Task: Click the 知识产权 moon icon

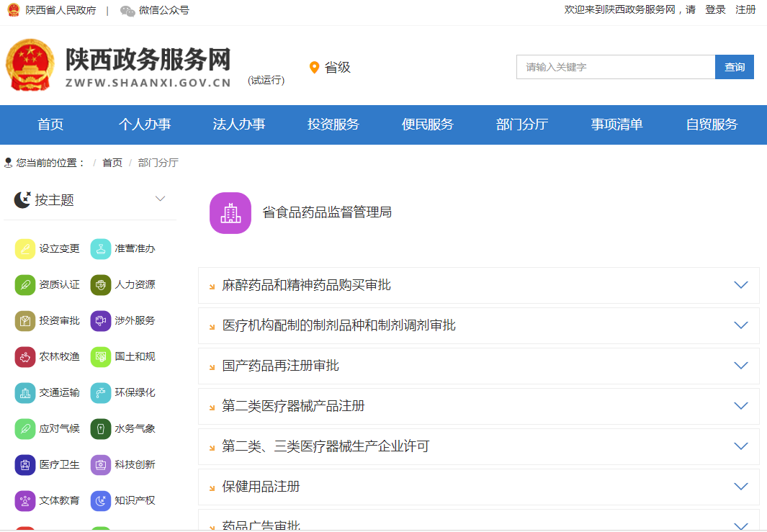Action: point(101,501)
